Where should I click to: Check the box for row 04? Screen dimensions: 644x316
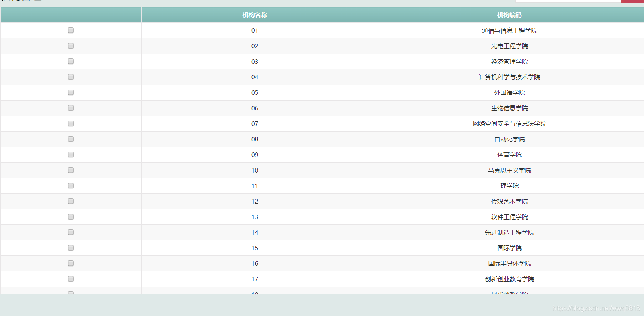tap(71, 77)
